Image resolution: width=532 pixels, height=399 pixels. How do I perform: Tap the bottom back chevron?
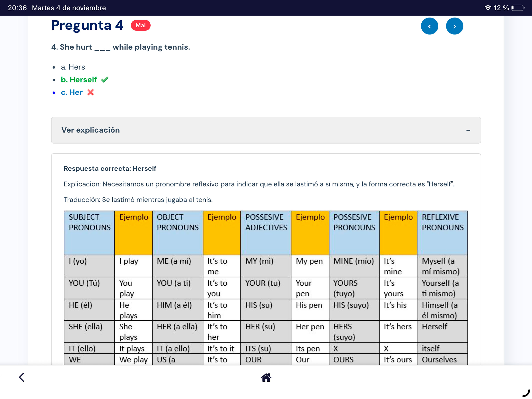point(22,377)
